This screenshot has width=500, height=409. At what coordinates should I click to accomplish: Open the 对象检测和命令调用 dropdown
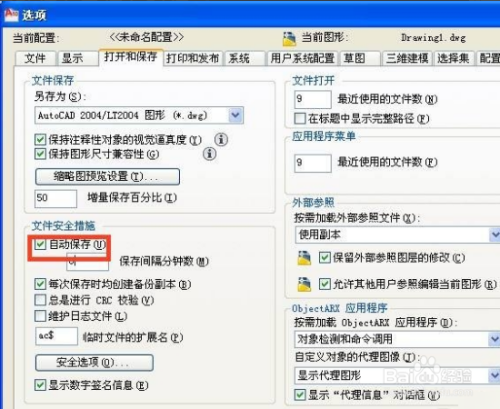click(x=495, y=339)
